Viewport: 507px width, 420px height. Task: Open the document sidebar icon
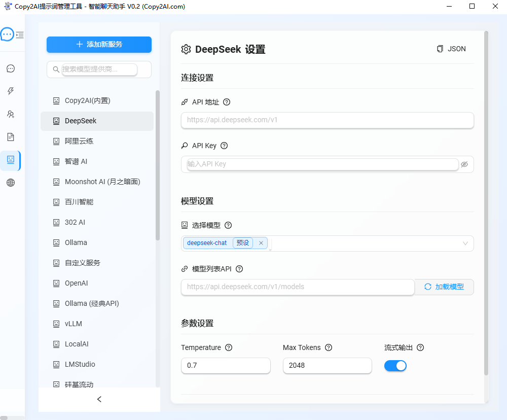pos(11,137)
